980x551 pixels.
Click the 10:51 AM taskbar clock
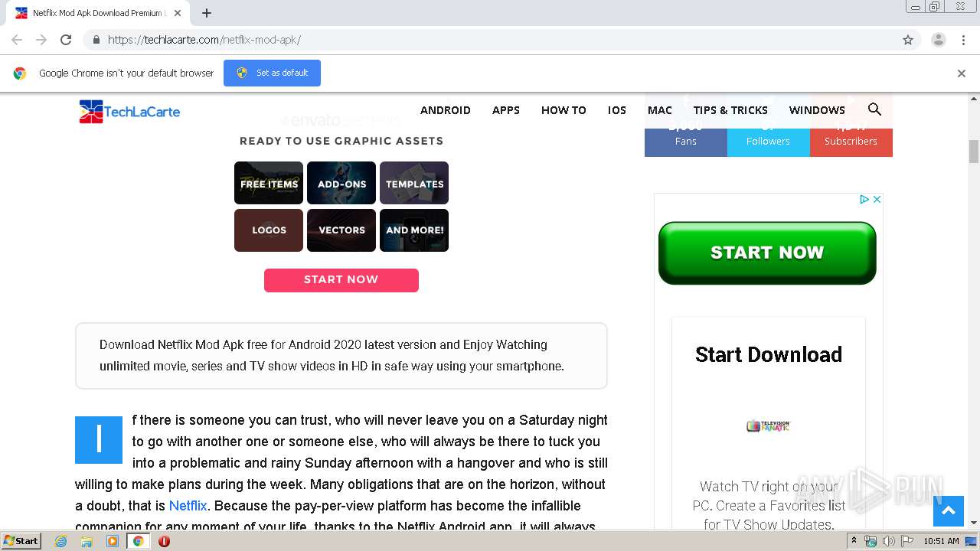tap(942, 541)
